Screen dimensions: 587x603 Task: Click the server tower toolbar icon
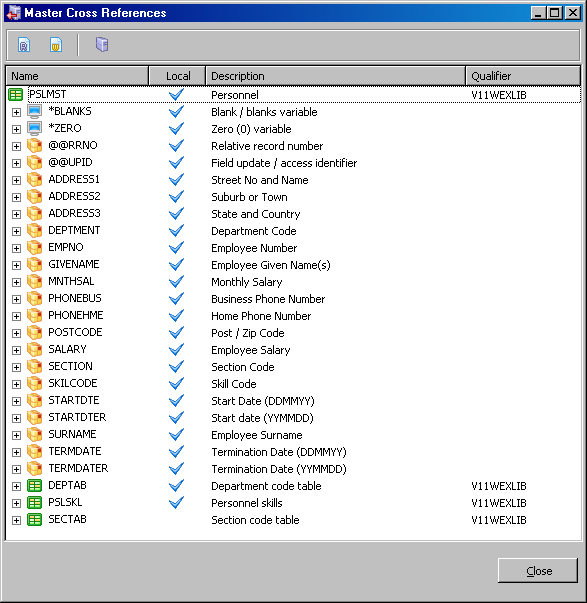[x=102, y=44]
